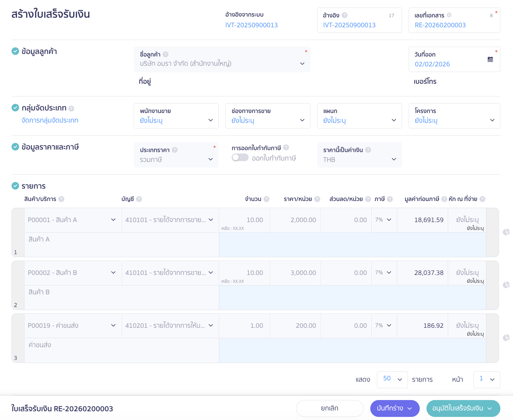Click the help icon next to ชื่อลูกค้า
The width and height of the screenshot is (513, 420).
pyautogui.click(x=165, y=54)
